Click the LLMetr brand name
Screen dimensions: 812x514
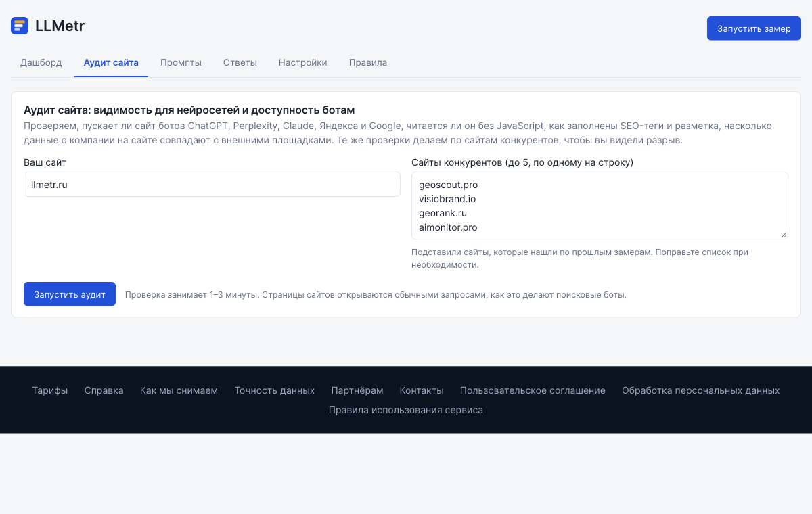click(60, 26)
